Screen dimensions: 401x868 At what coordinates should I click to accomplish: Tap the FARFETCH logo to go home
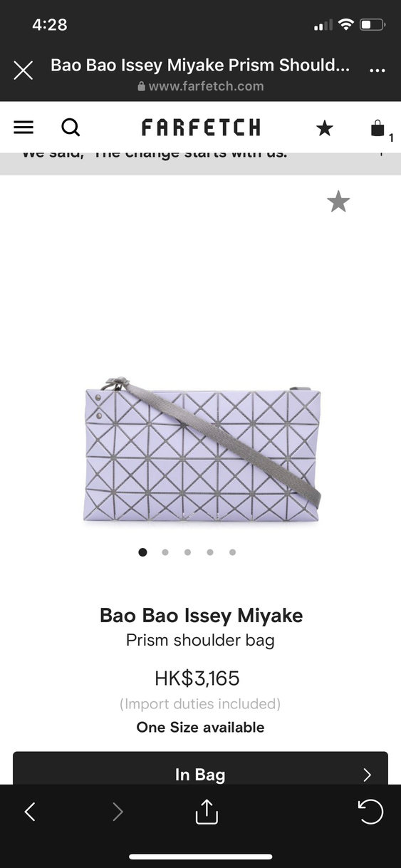click(x=201, y=128)
